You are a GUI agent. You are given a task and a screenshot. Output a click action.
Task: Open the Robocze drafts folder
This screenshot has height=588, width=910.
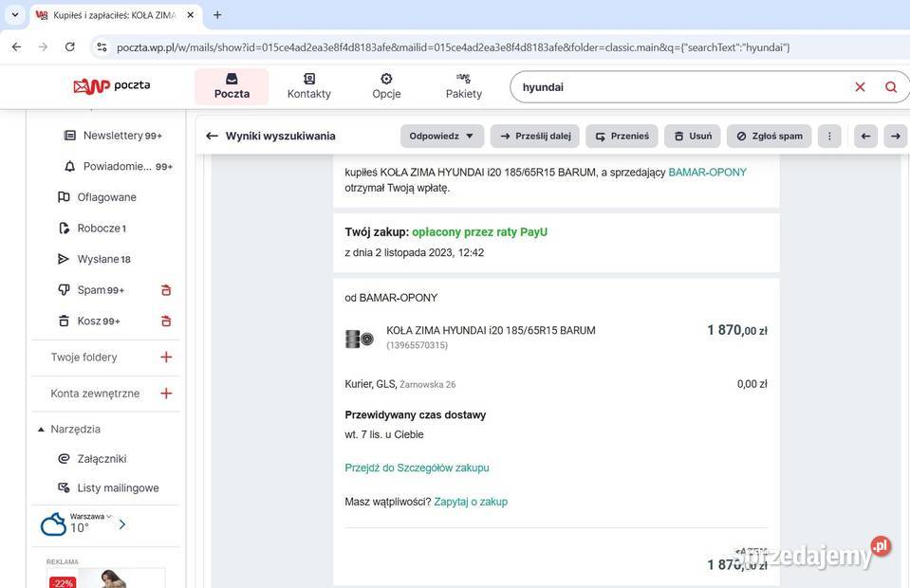click(92, 228)
